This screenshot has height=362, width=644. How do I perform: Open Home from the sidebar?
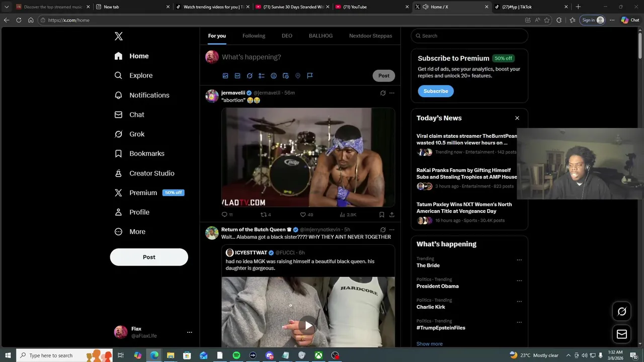click(132, 56)
